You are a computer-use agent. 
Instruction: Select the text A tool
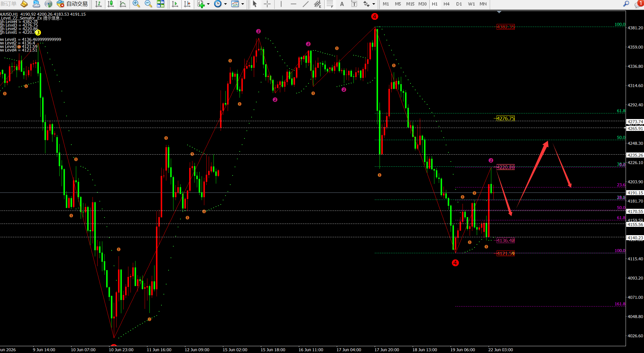point(342,4)
